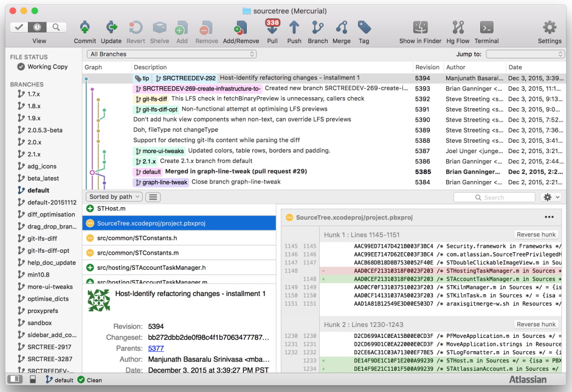Select STHost.m in file list
The width and height of the screenshot is (572, 392).
(179, 208)
